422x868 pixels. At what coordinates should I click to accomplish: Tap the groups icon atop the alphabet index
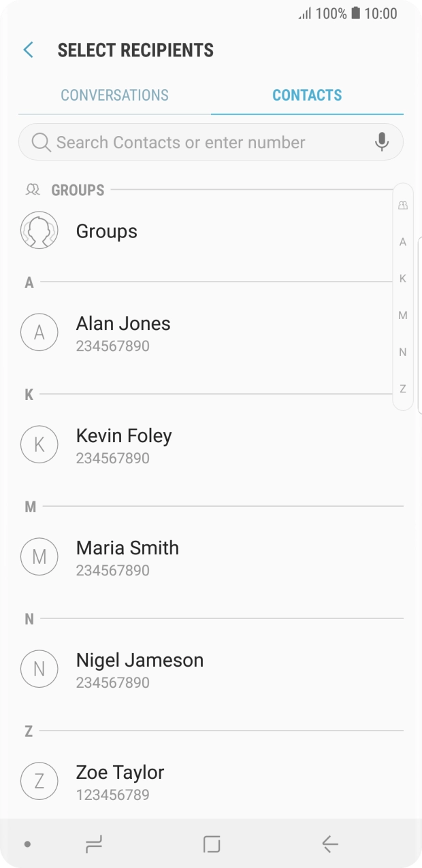(x=402, y=204)
